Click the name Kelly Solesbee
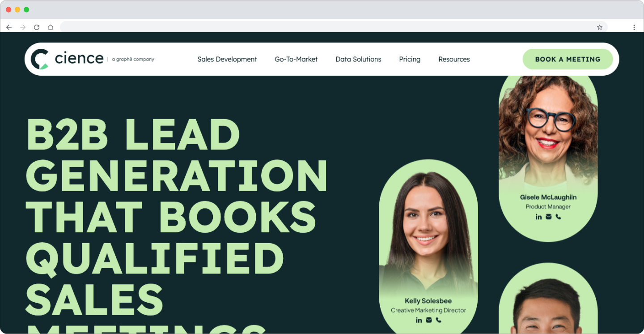This screenshot has height=334, width=644. (428, 301)
